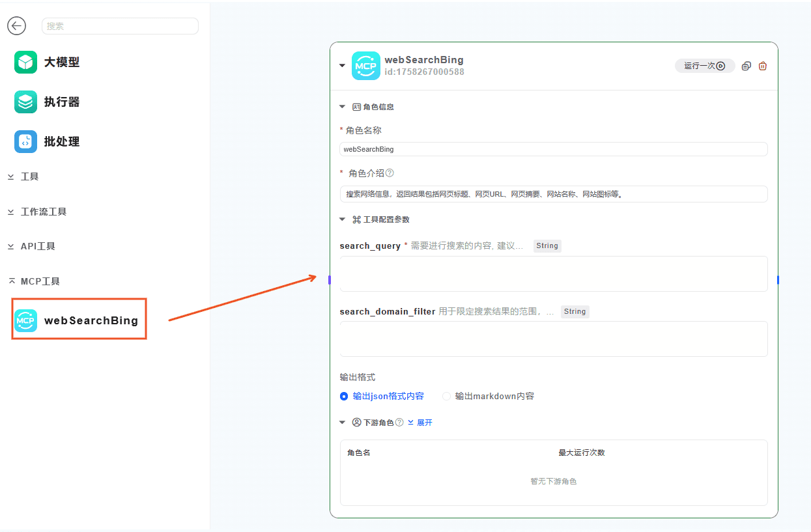811x532 pixels.
Task: Click the back arrow icon
Action: [x=16, y=26]
